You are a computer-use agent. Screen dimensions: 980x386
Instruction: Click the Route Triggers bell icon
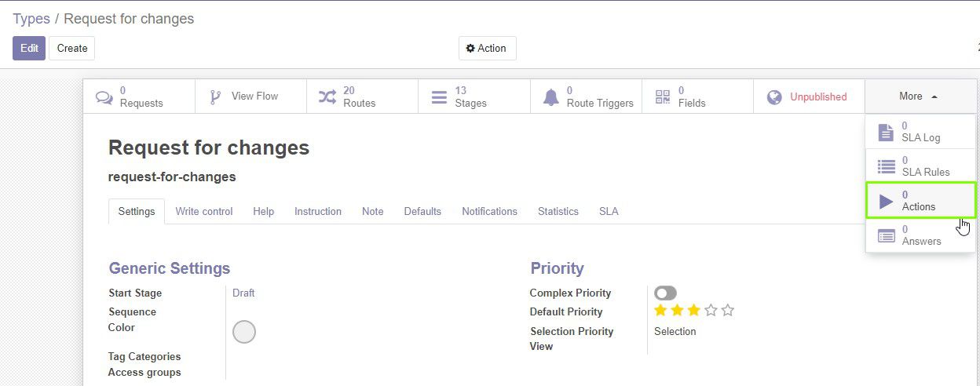551,97
